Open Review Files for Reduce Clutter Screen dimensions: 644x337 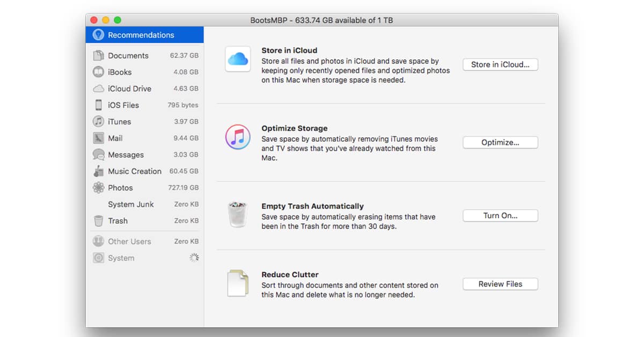click(x=500, y=284)
